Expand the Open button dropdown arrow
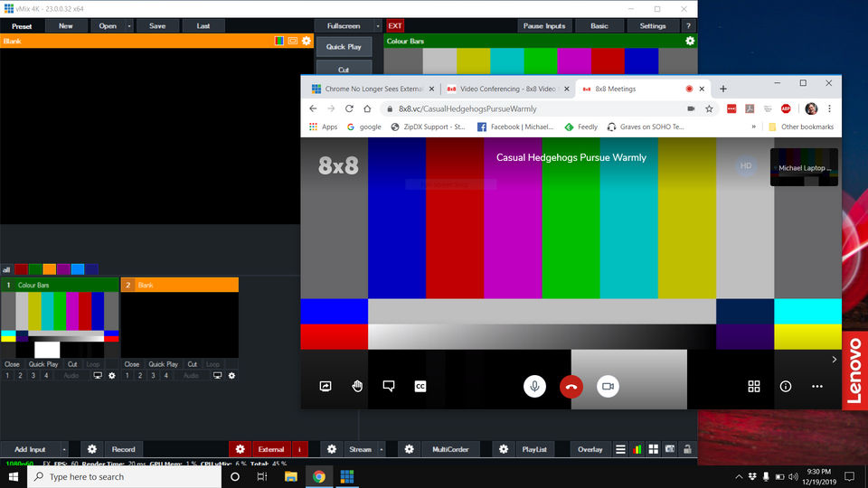This screenshot has height=488, width=868. point(129,26)
